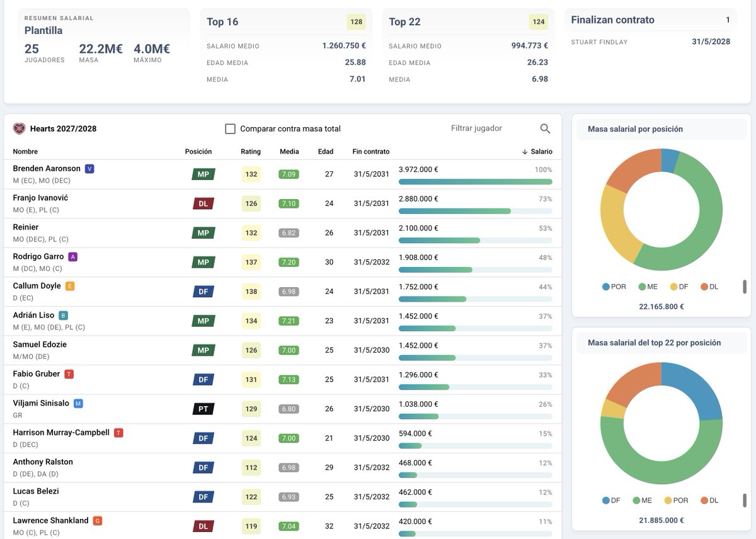Click salary 1.908.000 € for Rodrigo Garro

click(x=418, y=257)
